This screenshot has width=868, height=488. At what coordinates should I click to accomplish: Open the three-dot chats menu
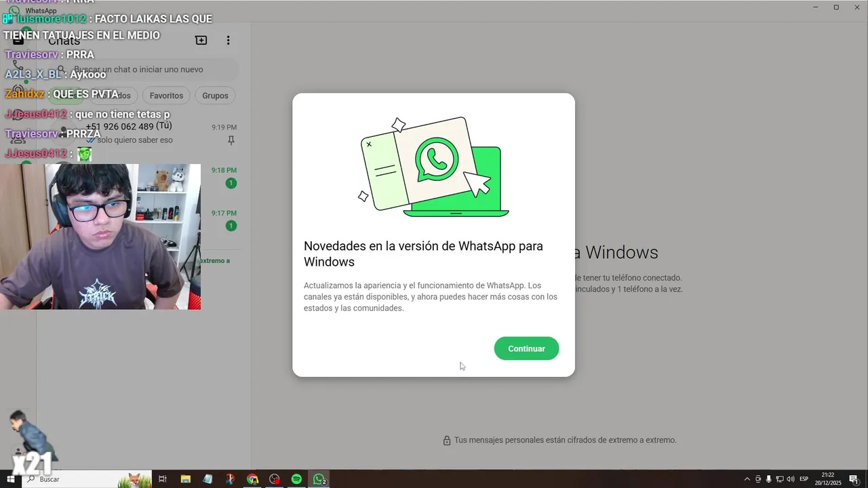(228, 41)
